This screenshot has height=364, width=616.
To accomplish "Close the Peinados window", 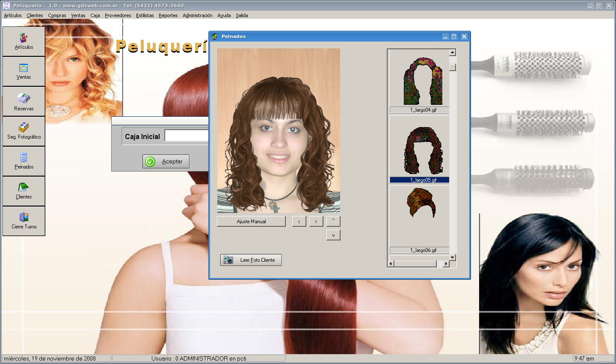I will click(464, 37).
